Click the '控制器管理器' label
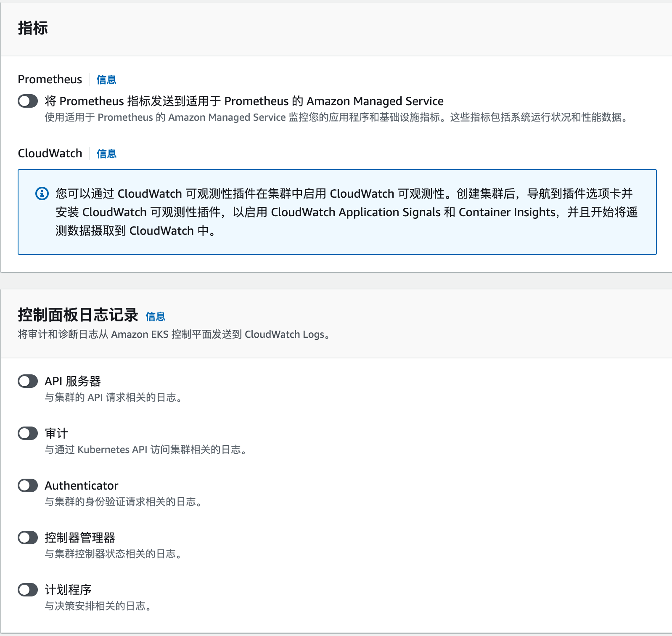The height and width of the screenshot is (636, 672). (80, 538)
